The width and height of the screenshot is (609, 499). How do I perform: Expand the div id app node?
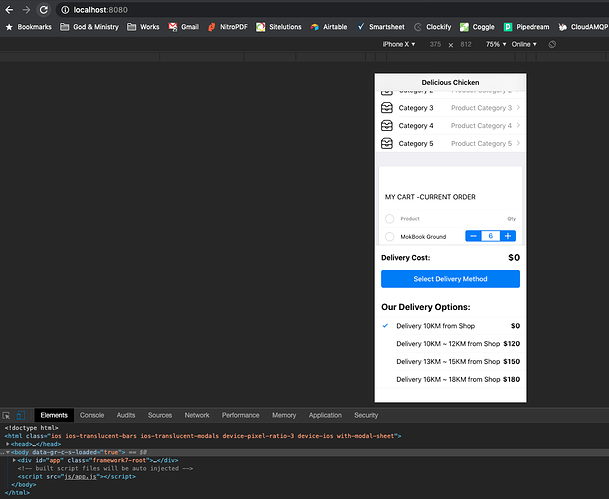click(14, 460)
